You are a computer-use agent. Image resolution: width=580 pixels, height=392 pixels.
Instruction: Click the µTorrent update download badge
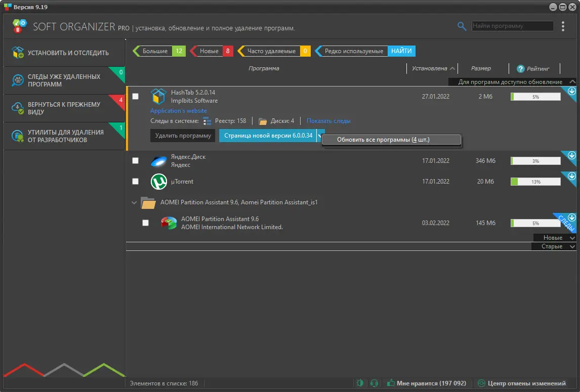click(x=571, y=176)
